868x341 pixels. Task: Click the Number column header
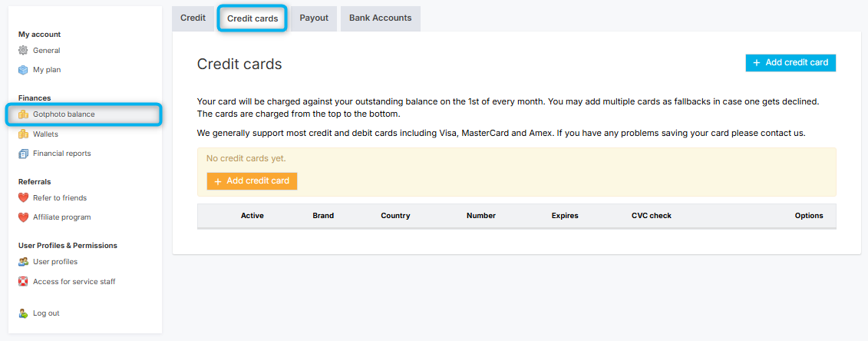tap(481, 216)
